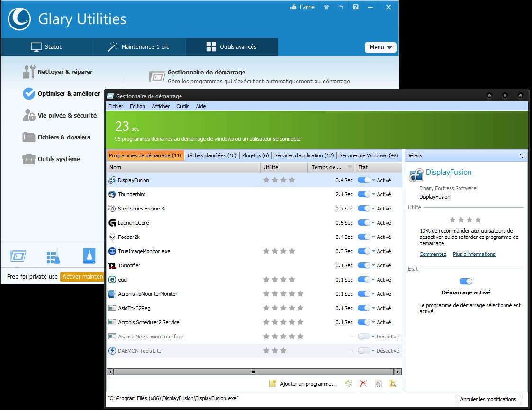This screenshot has width=532, height=410.
Task: Switch to the Plug-Ins (6) tab
Action: 255,155
